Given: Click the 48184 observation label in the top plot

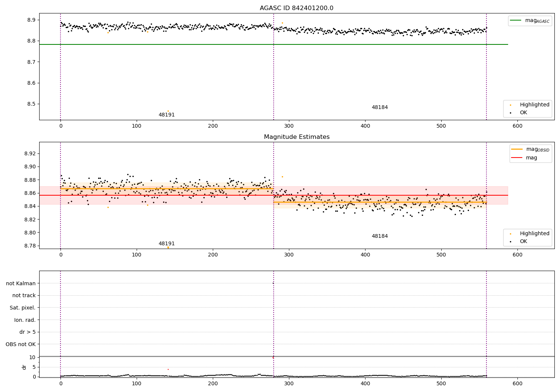Looking at the screenshot, I should (380, 108).
